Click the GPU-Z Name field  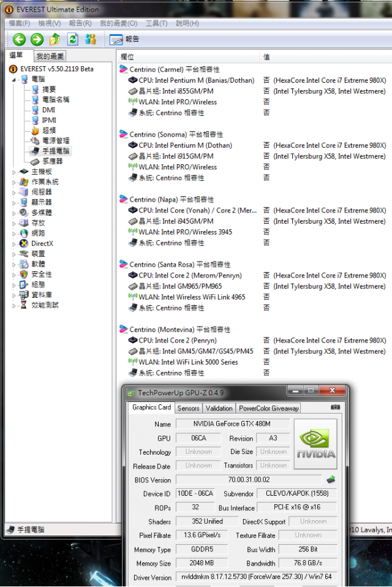click(233, 424)
